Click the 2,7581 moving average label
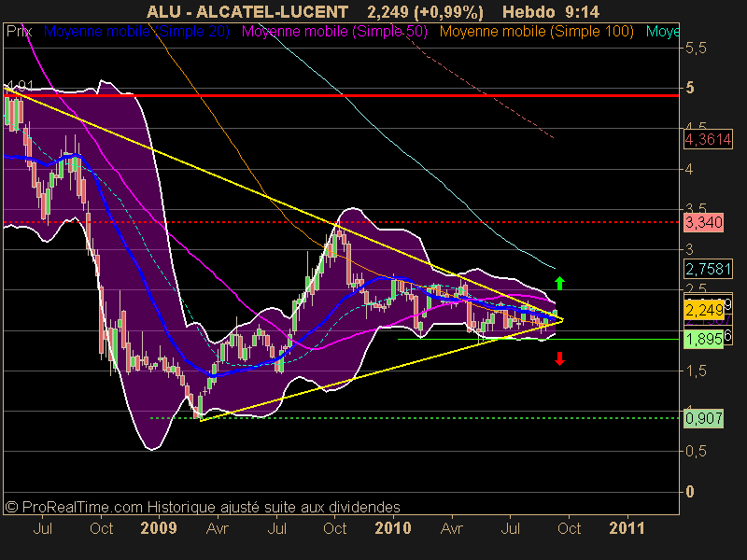This screenshot has height=560, width=747. 708,270
